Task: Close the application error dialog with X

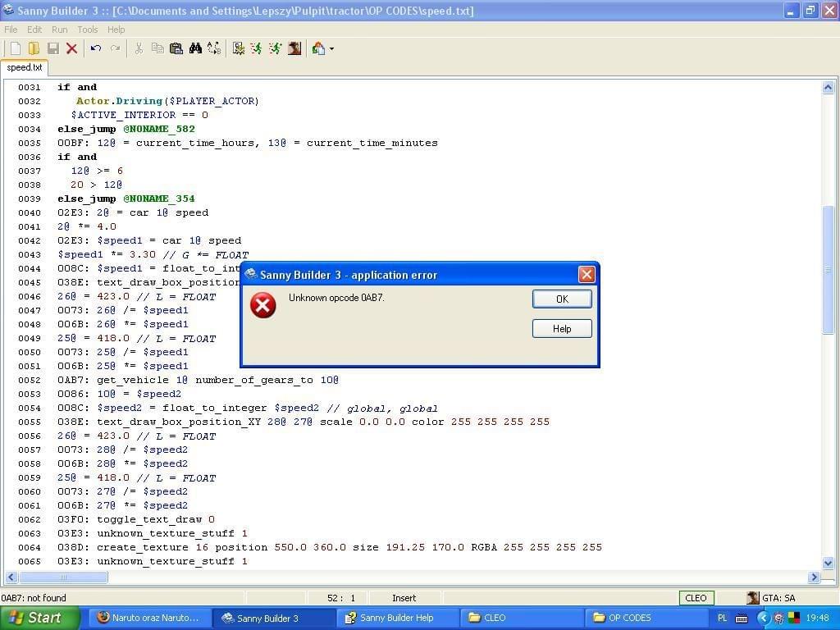Action: (x=587, y=275)
